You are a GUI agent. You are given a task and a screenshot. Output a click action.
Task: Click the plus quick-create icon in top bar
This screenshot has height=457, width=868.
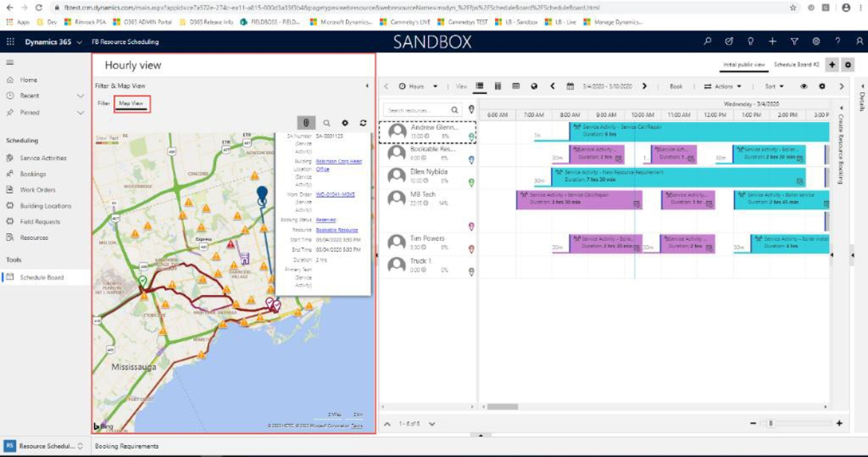coord(772,41)
